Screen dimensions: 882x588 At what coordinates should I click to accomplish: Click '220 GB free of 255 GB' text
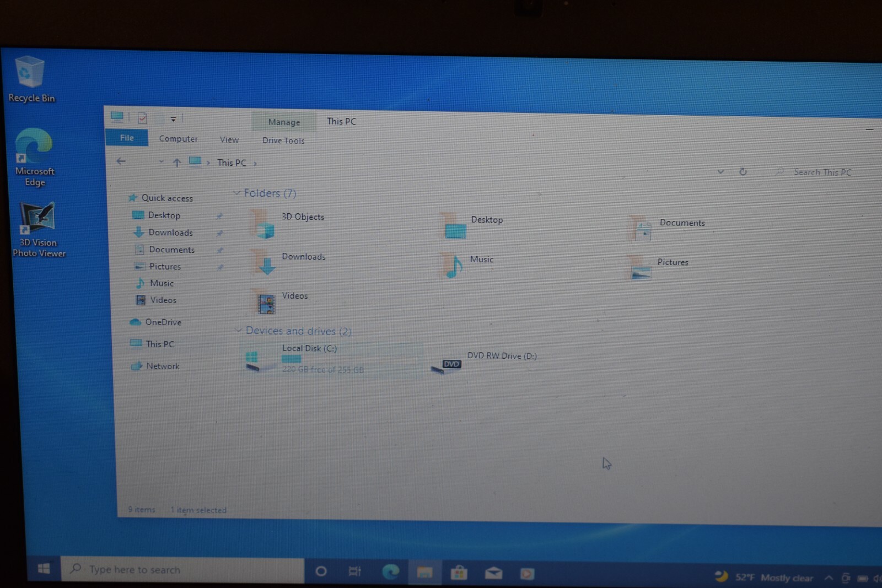pos(323,370)
